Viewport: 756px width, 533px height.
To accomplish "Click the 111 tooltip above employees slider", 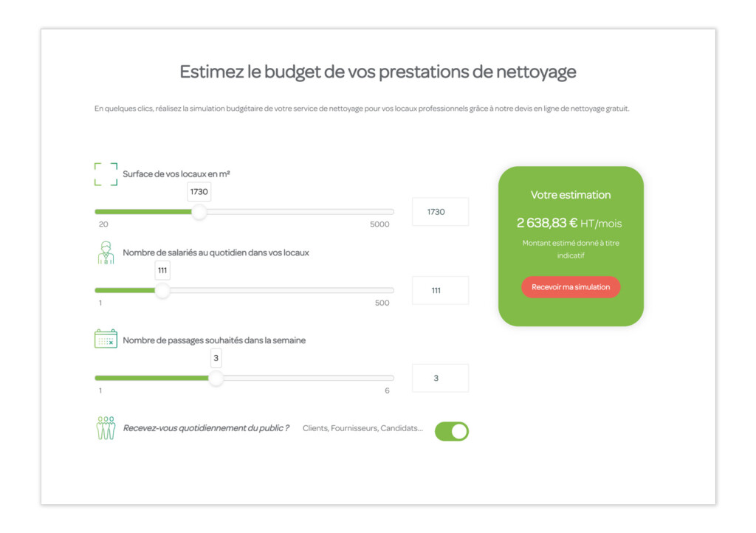I will point(162,270).
